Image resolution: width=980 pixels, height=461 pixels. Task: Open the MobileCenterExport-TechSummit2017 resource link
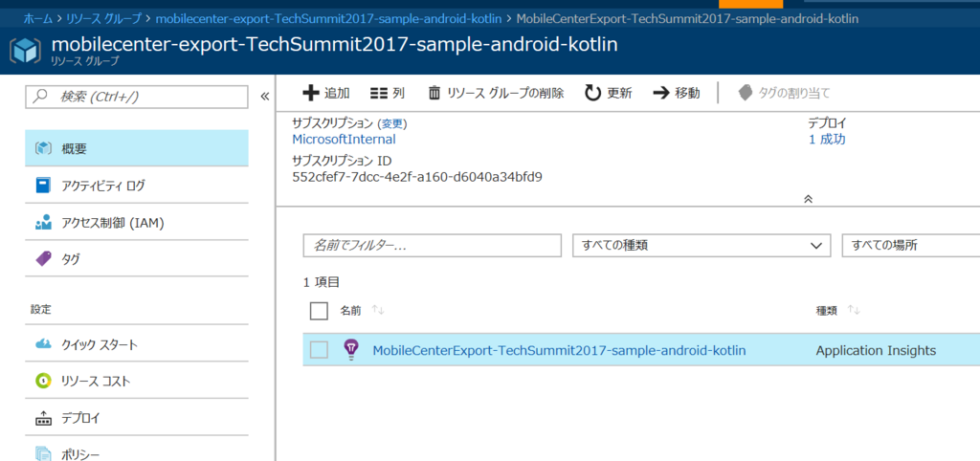coord(559,350)
